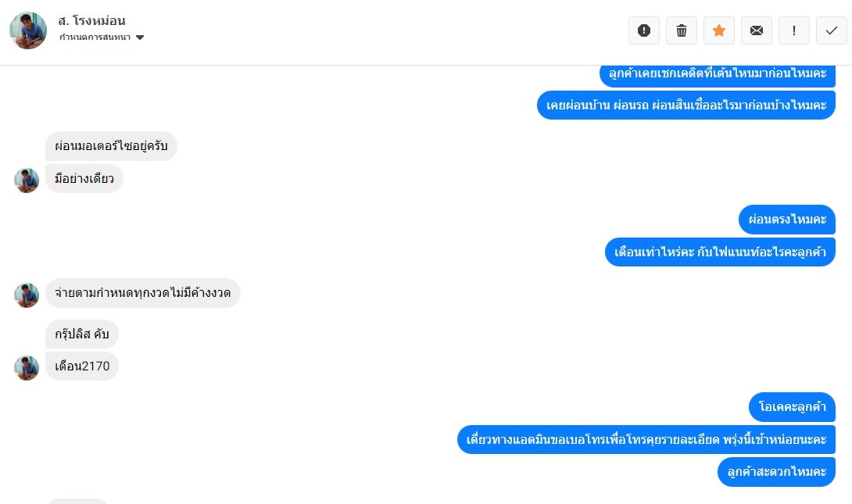The image size is (852, 504).
Task: Expand the กำหนดการสนทนา dropdown arrow
Action: 140,38
